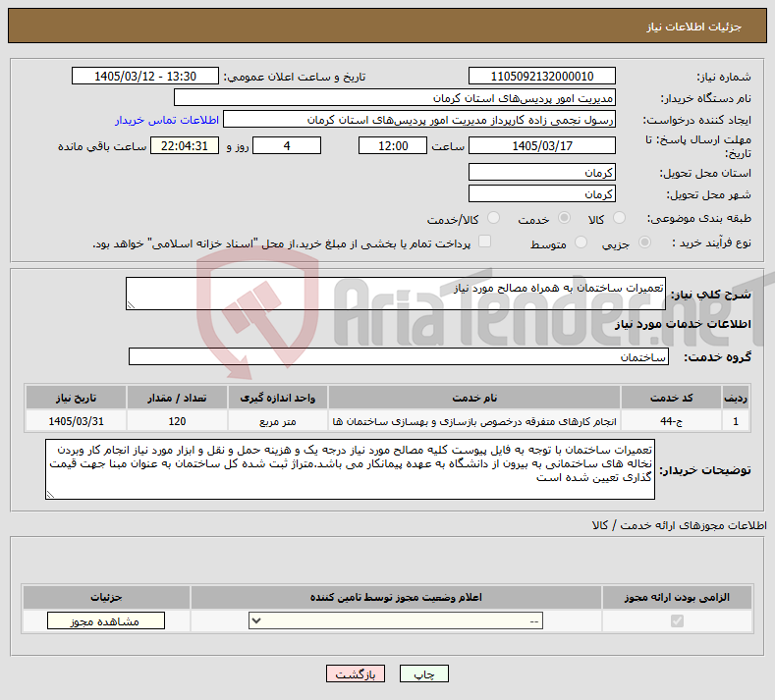This screenshot has height=700, width=775.
Task: Click the اطلاعات خدمات مورد نیاز heading
Action: point(683,324)
